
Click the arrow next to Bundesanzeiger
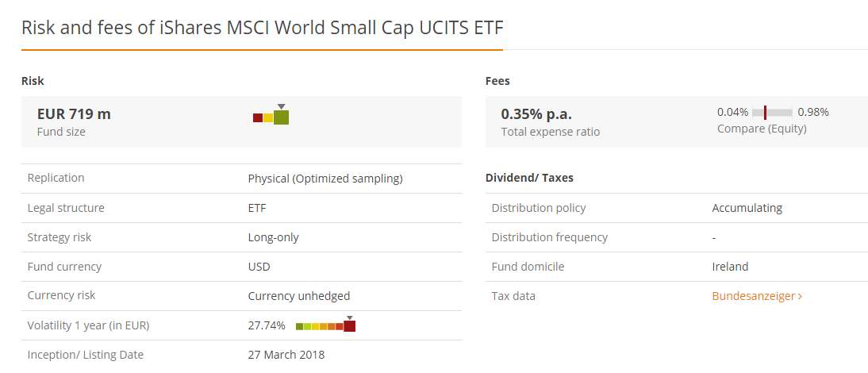pyautogui.click(x=800, y=297)
